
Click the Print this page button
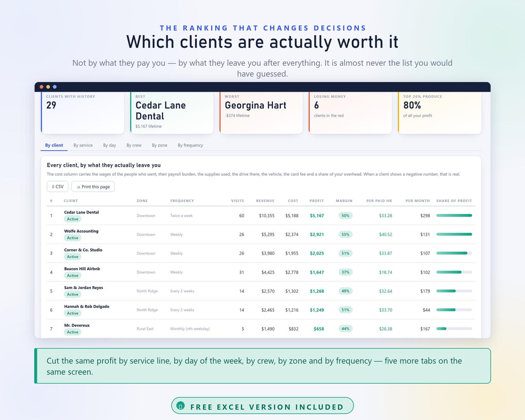93,187
